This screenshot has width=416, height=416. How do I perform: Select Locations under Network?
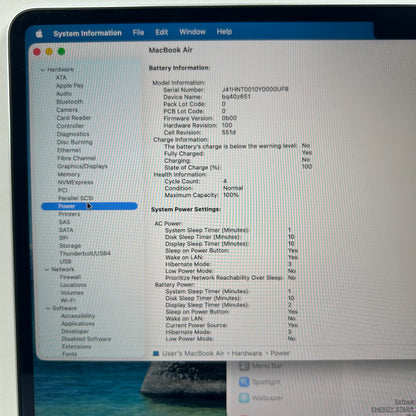tap(73, 285)
